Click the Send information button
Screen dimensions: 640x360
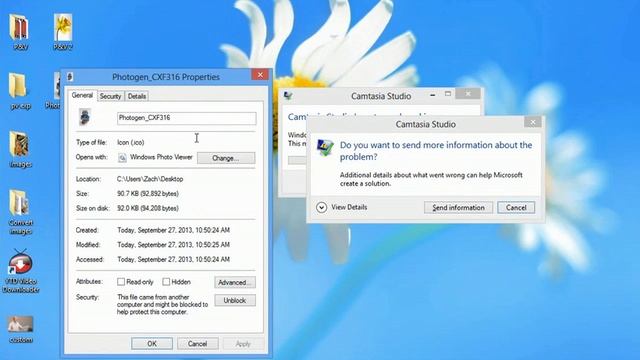(x=458, y=207)
